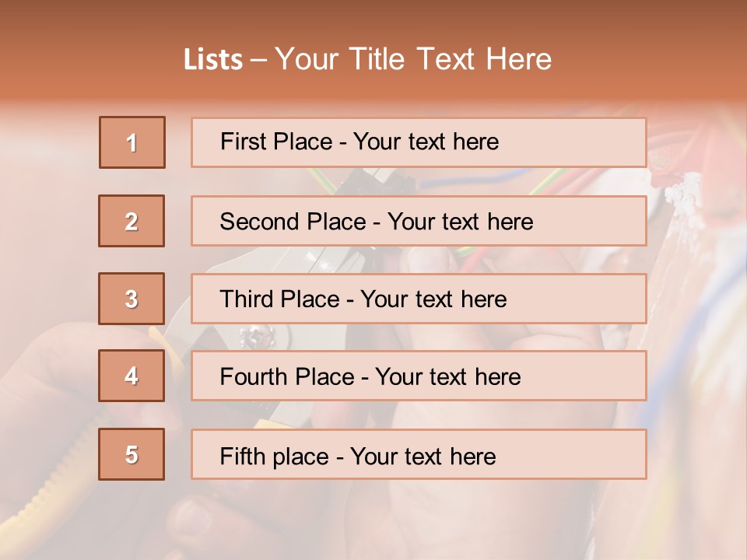
Task: Click the number 3 box
Action: pyautogui.click(x=132, y=299)
